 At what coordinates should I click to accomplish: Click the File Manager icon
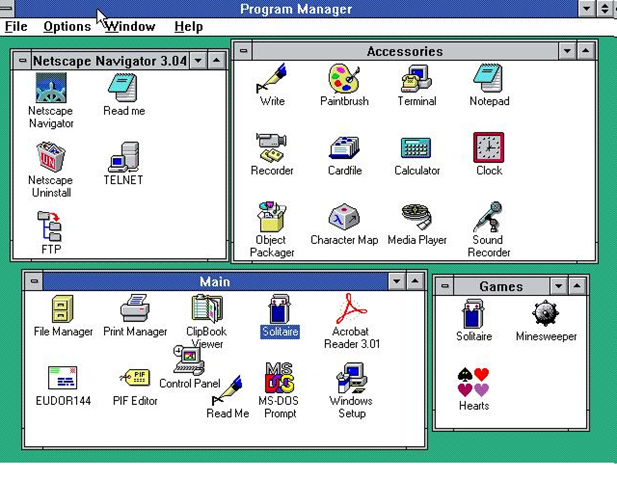coord(63,309)
